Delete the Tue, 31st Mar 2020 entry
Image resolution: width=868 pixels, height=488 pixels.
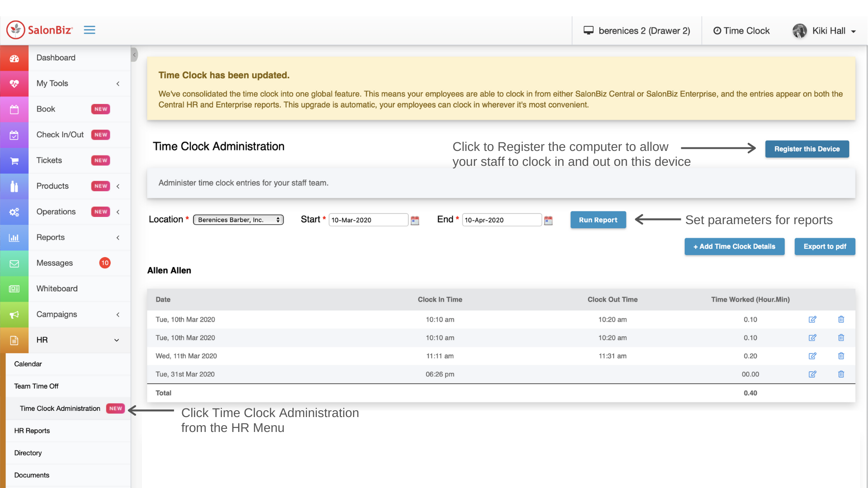point(841,374)
